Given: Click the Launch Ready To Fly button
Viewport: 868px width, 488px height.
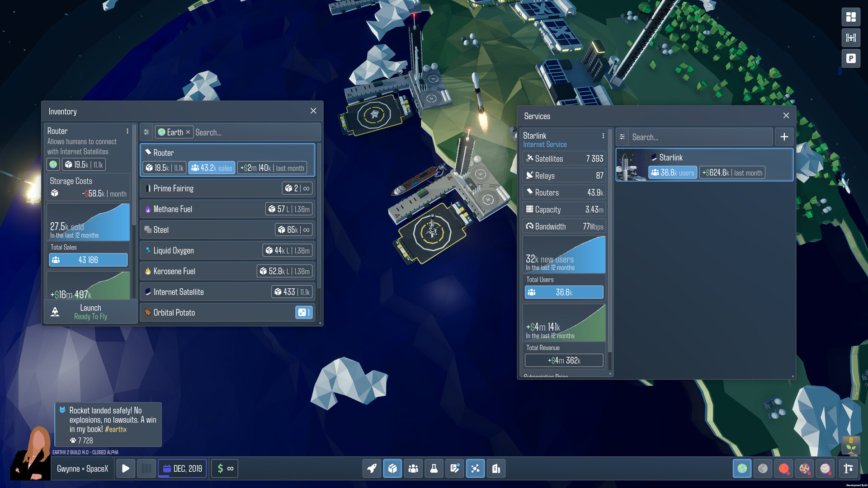Looking at the screenshot, I should point(90,312).
